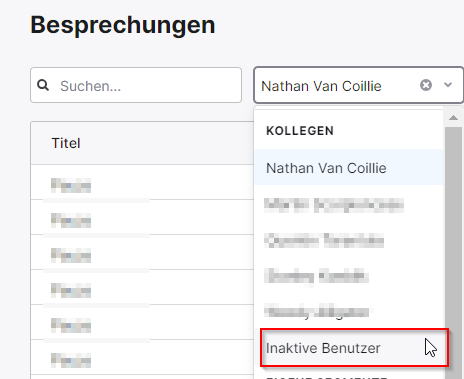Click the KOLLEGEN group heading

click(x=300, y=131)
